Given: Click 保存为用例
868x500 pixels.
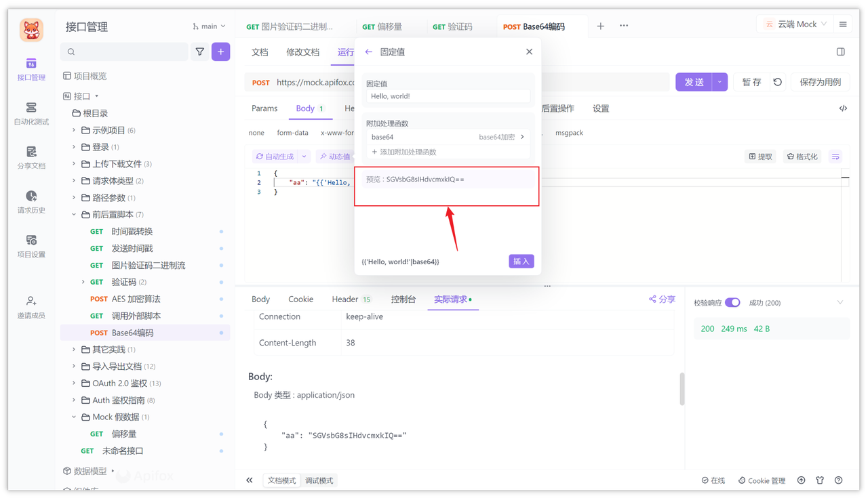Looking at the screenshot, I should 821,82.
